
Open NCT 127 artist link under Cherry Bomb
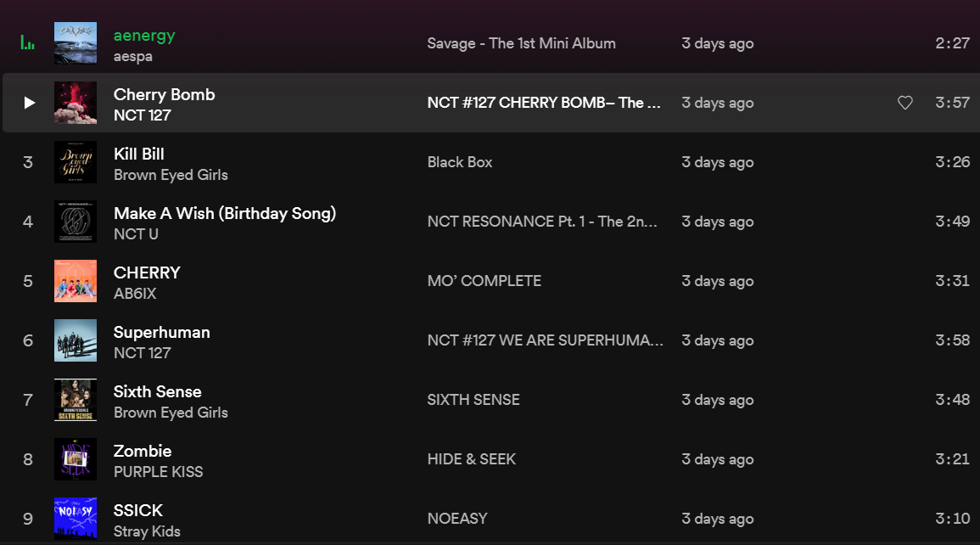pos(143,115)
